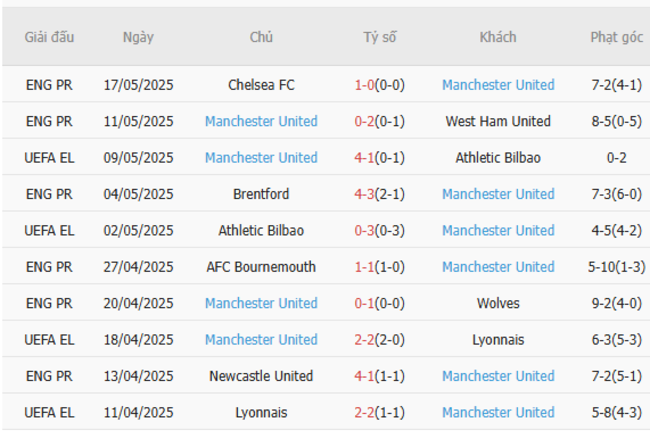Viewport: 650px width, 447px height.
Task: Open Manchester United link in AFC Bournemouth row
Action: coord(498,267)
